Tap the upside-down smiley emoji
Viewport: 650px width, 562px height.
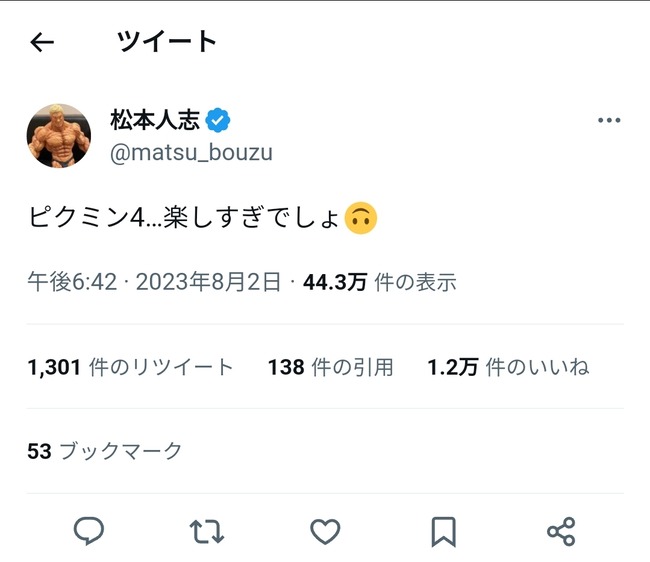[x=360, y=217]
